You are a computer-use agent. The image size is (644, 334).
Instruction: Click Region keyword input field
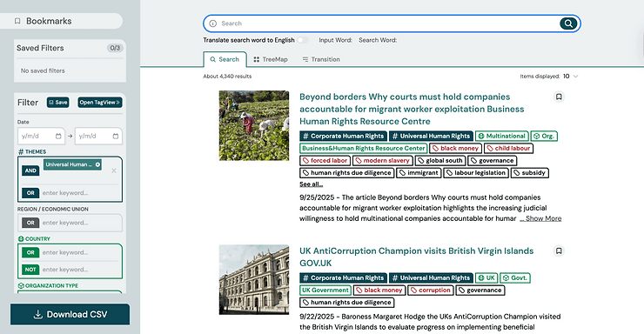80,223
